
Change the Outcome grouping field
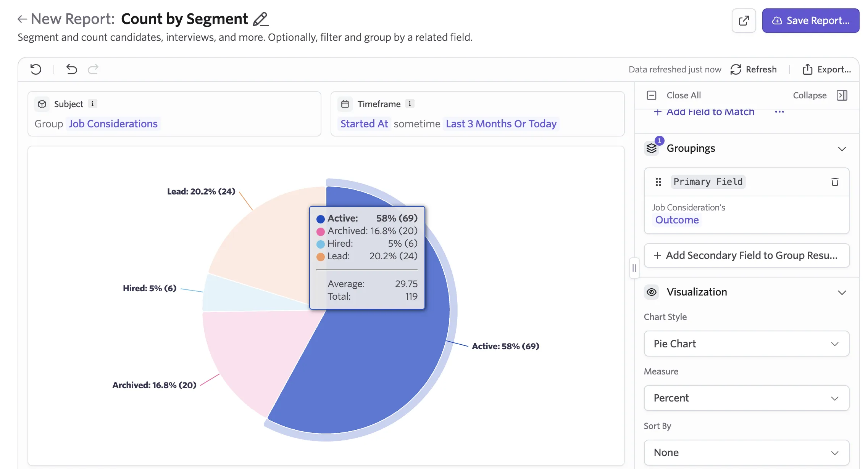677,220
